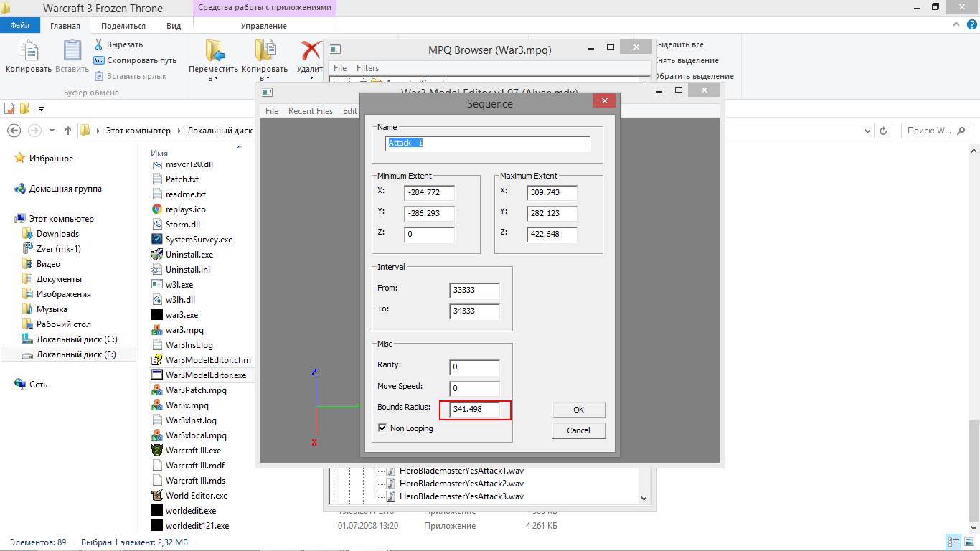Click the Interval From field
980x551 pixels.
pos(475,291)
